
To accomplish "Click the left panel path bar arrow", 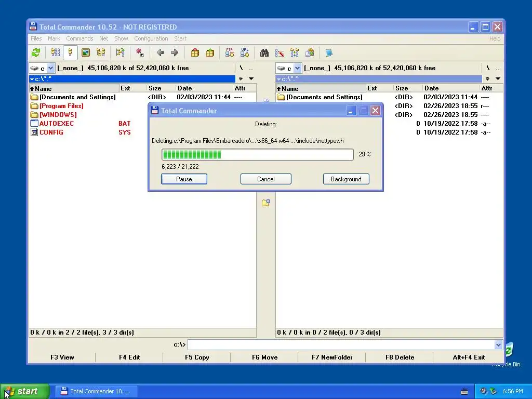I will coord(32,79).
